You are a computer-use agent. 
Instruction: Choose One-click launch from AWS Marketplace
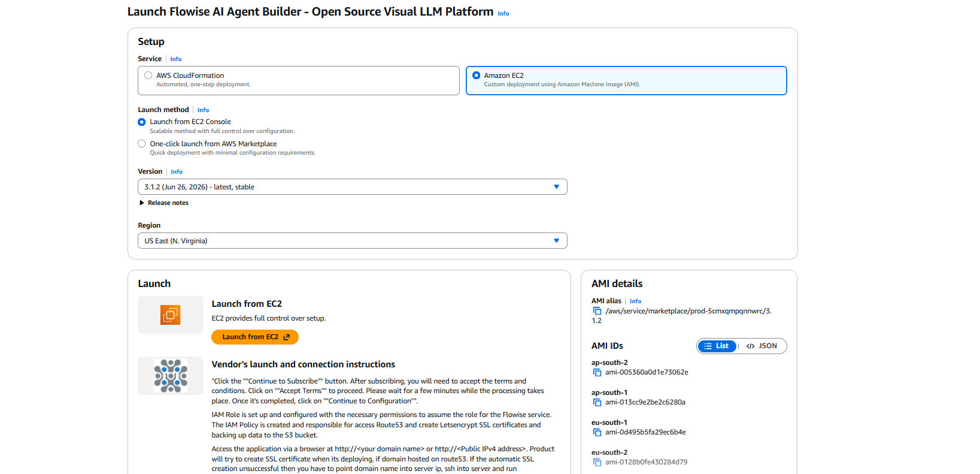click(142, 144)
